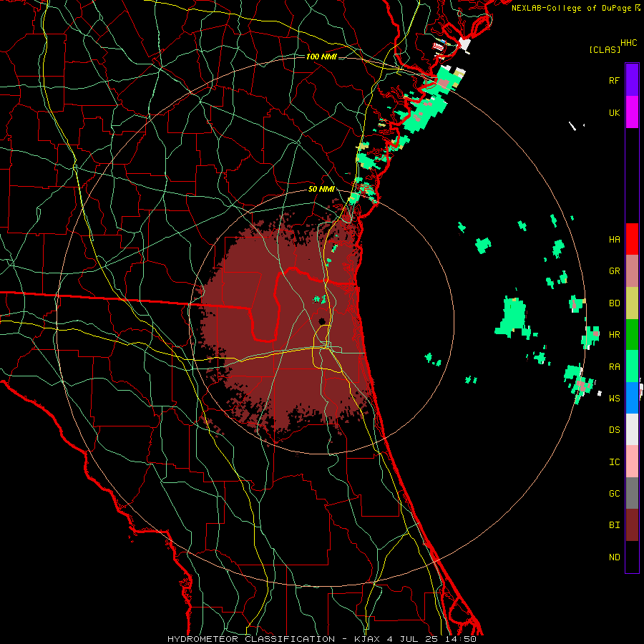Click 'HYDROMETEOR CLASSIFICATION' in the title
This screenshot has height=644, width=644.
click(x=251, y=639)
